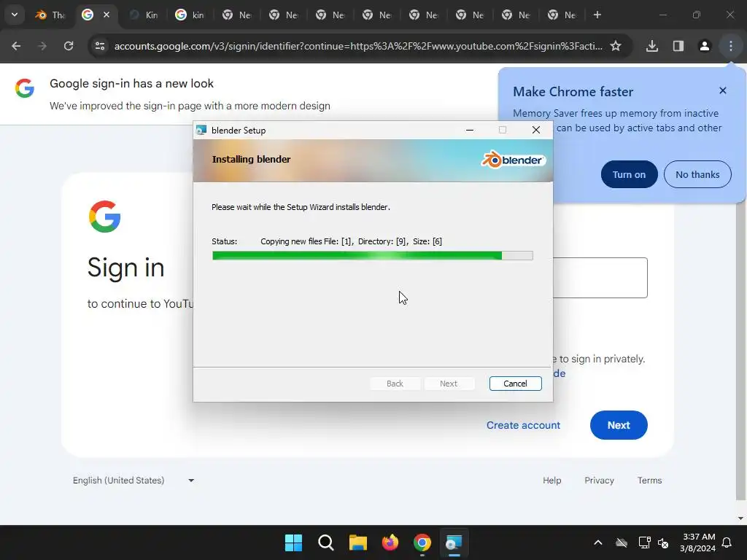Dismiss with No thanks button
The image size is (747, 560).
coord(697,174)
